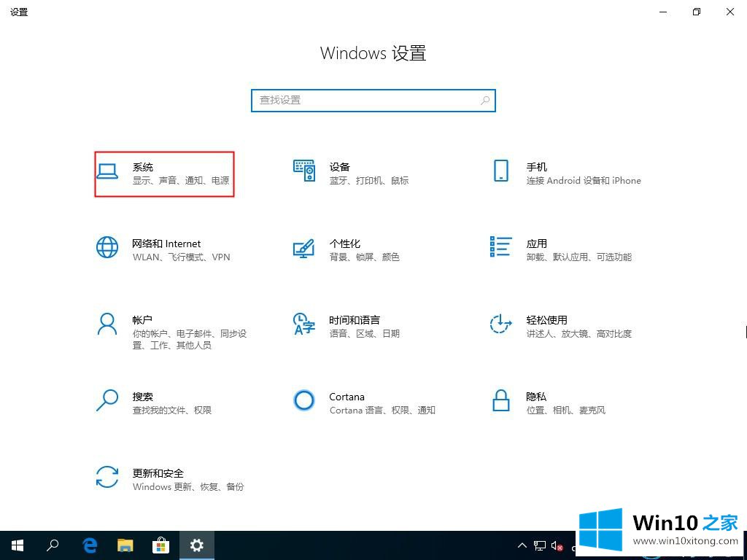Open the 更新和安全 sync arrows icon
The height and width of the screenshot is (560, 747).
coord(107,477)
